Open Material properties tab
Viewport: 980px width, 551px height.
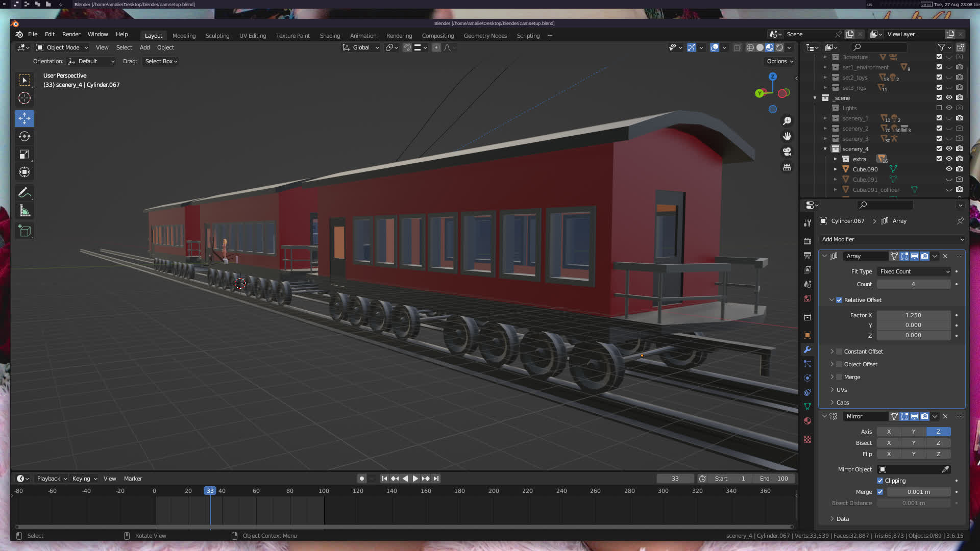point(807,421)
